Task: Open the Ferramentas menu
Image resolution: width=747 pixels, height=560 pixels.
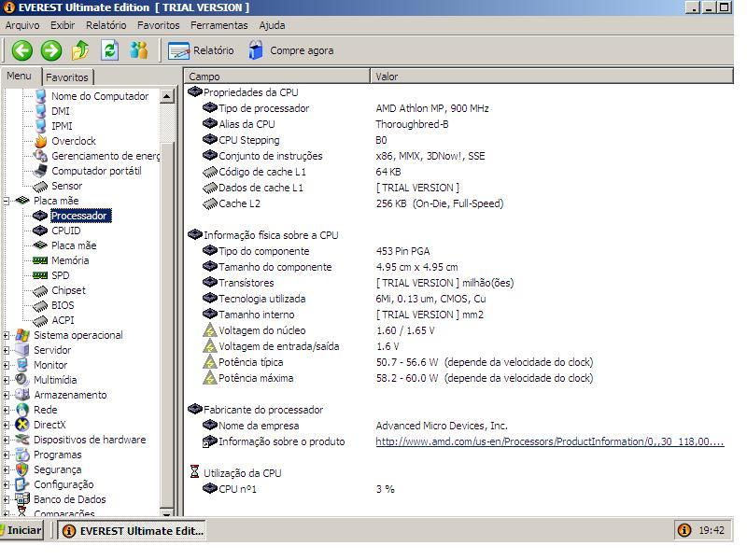Action: pos(219,25)
